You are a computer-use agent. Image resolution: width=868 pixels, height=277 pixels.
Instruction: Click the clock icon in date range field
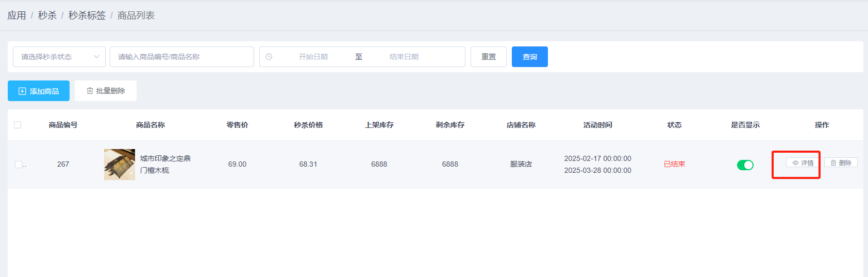tap(269, 57)
